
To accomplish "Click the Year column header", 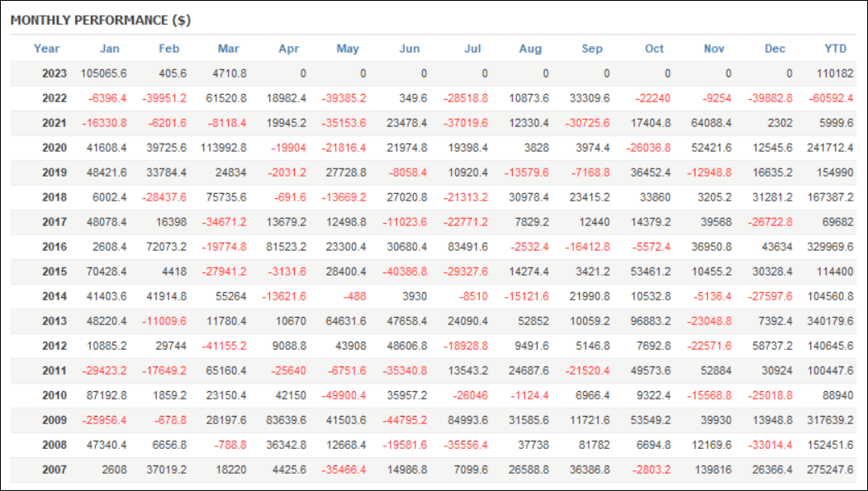I will point(46,49).
